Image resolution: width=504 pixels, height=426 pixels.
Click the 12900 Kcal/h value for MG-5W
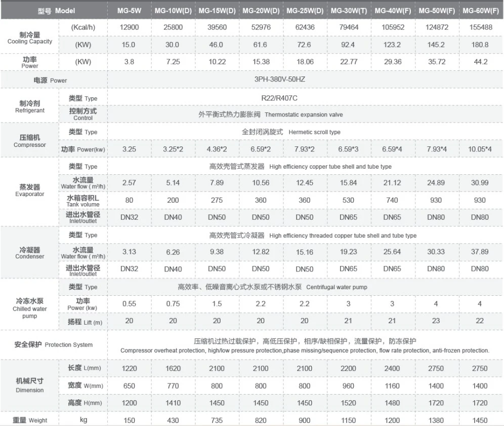coord(129,27)
